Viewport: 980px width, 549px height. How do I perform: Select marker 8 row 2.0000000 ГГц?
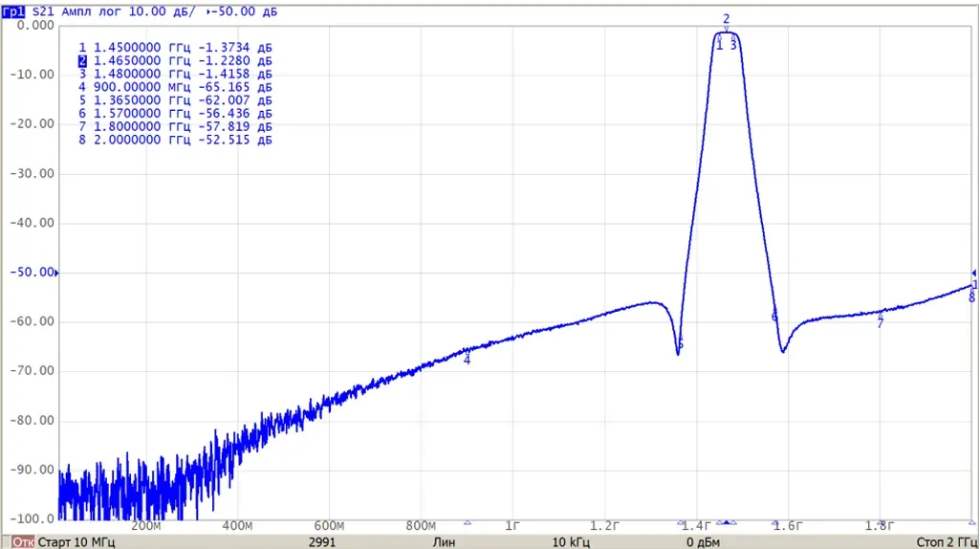tap(175, 140)
